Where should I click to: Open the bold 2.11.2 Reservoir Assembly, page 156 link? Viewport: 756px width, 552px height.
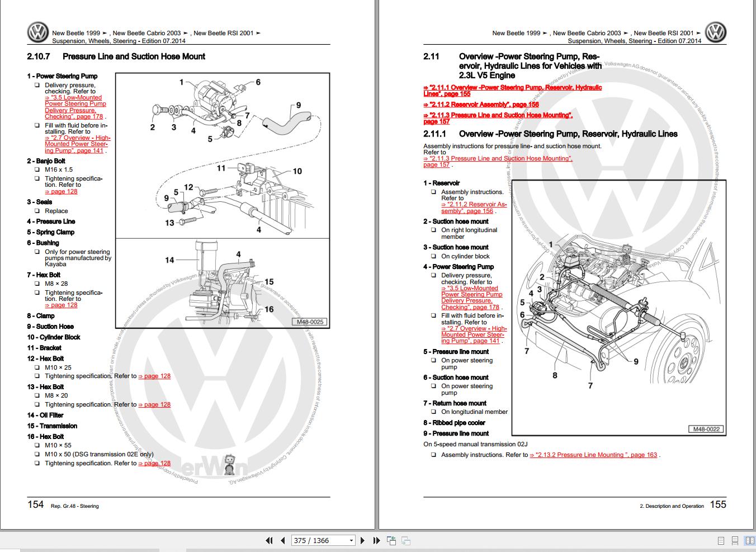[481, 105]
